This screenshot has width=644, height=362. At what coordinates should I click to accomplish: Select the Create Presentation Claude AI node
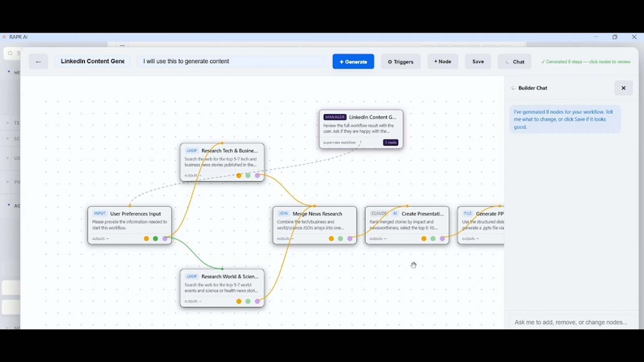(x=407, y=225)
